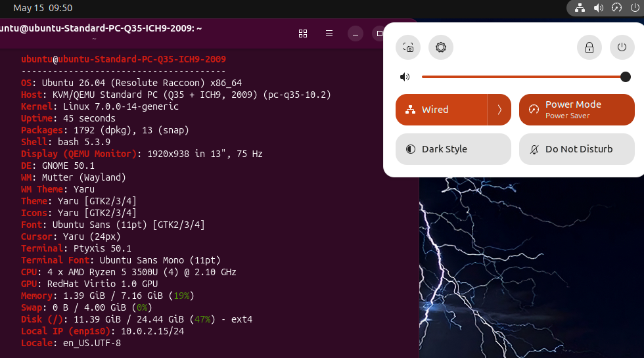Click the Memory line 1.39 GiB / 7.16 GiB
The width and height of the screenshot is (644, 358).
pyautogui.click(x=108, y=296)
